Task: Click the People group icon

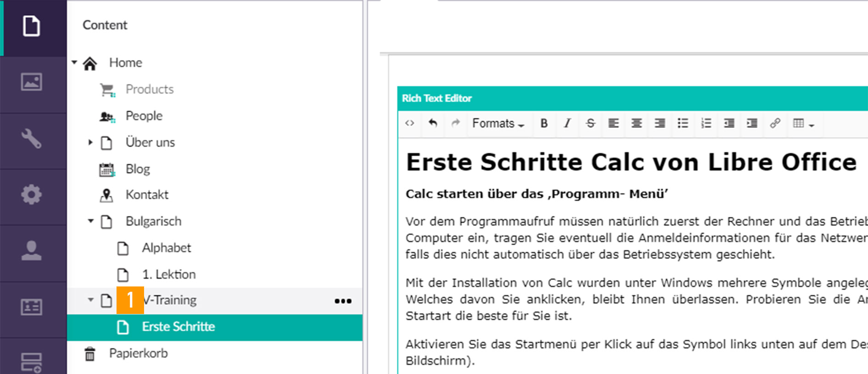Action: (x=107, y=116)
